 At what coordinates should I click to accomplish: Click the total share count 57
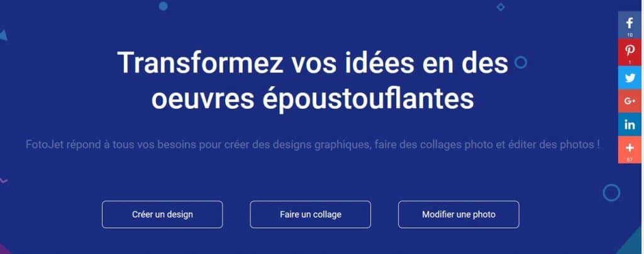[630, 160]
